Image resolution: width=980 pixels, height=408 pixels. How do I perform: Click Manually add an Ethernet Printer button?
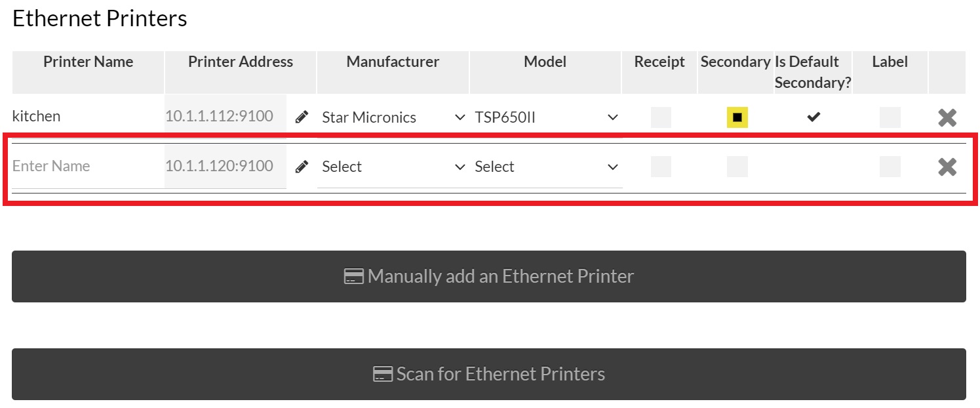(x=489, y=276)
